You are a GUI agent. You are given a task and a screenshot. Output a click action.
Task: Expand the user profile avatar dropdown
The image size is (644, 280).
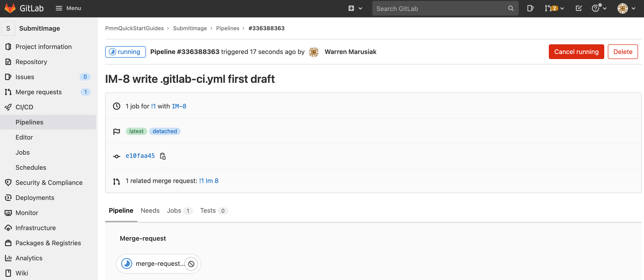coord(626,9)
